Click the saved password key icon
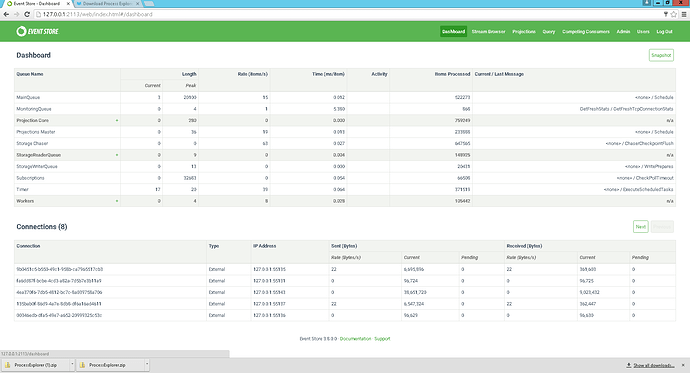The height and width of the screenshot is (373, 690). 666,14
